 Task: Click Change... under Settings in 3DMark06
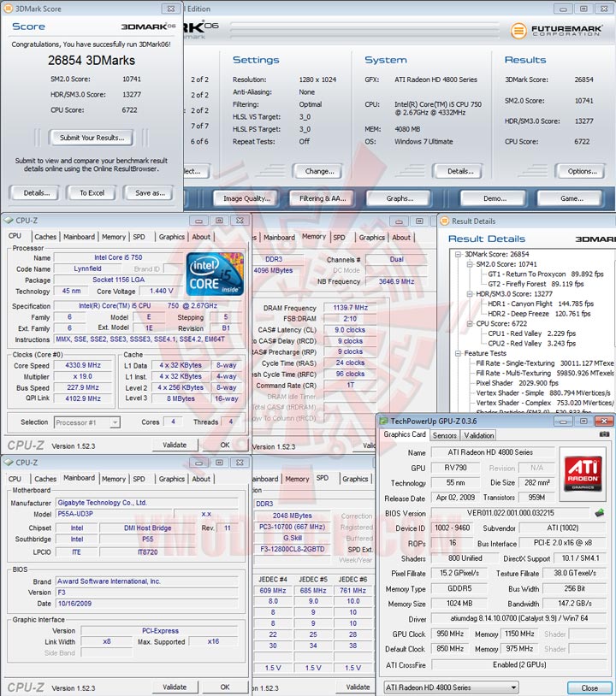[x=319, y=171]
